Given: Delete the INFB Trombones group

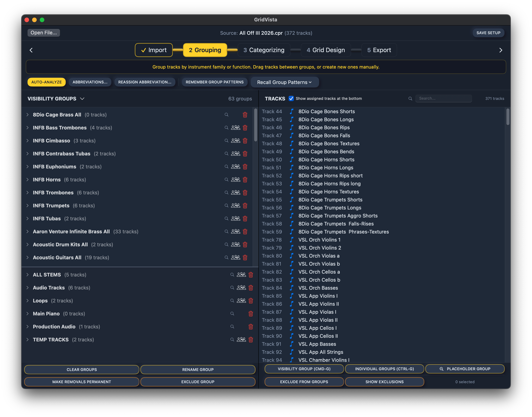Looking at the screenshot, I should point(245,193).
